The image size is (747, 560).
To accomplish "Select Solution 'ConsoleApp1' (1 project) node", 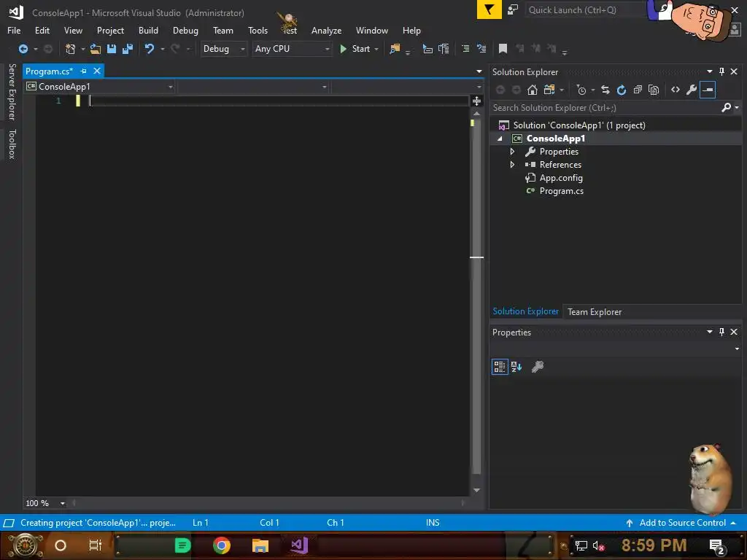I will pyautogui.click(x=578, y=125).
